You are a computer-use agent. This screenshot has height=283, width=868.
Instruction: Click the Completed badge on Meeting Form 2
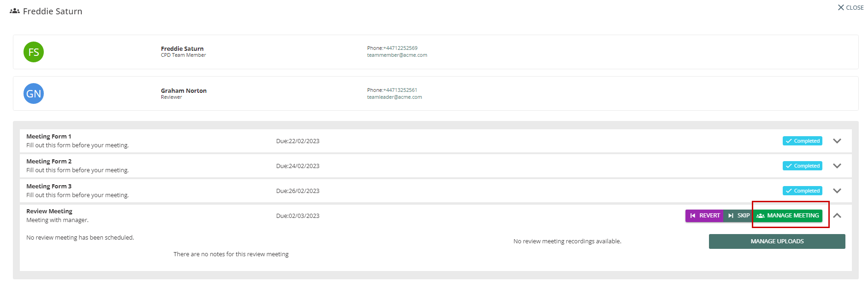(802, 166)
